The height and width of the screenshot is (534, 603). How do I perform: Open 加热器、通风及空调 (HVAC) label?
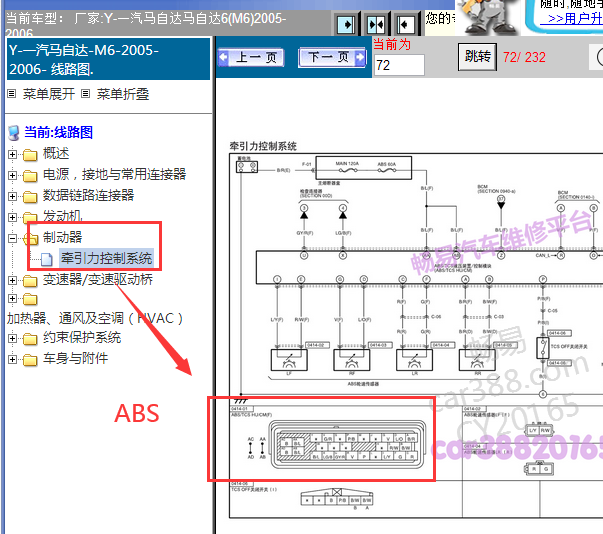point(95,318)
